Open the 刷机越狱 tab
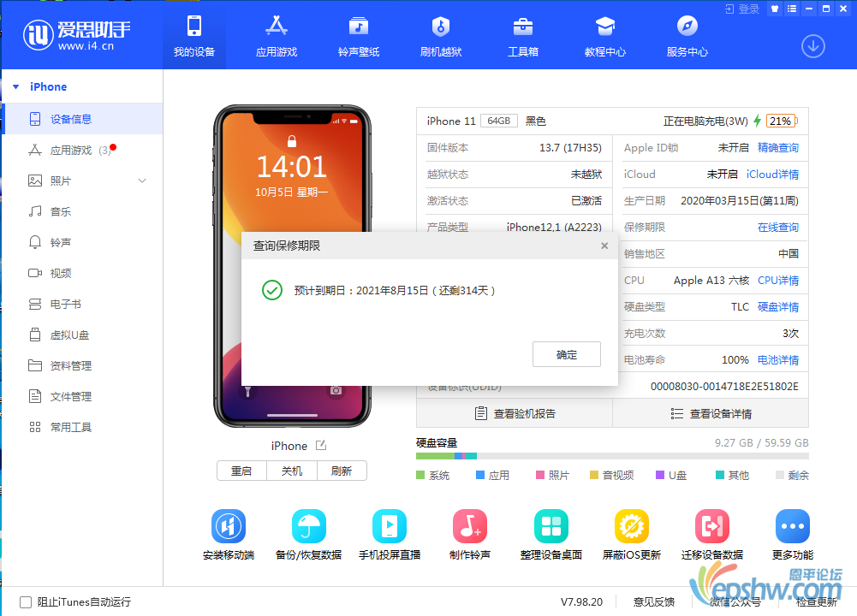This screenshot has height=616, width=857. [441, 36]
